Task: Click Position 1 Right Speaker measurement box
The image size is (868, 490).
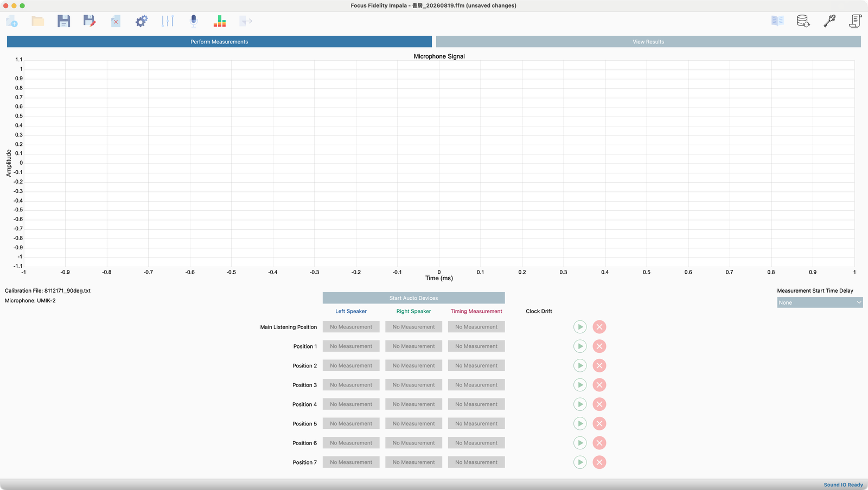Action: (413, 346)
